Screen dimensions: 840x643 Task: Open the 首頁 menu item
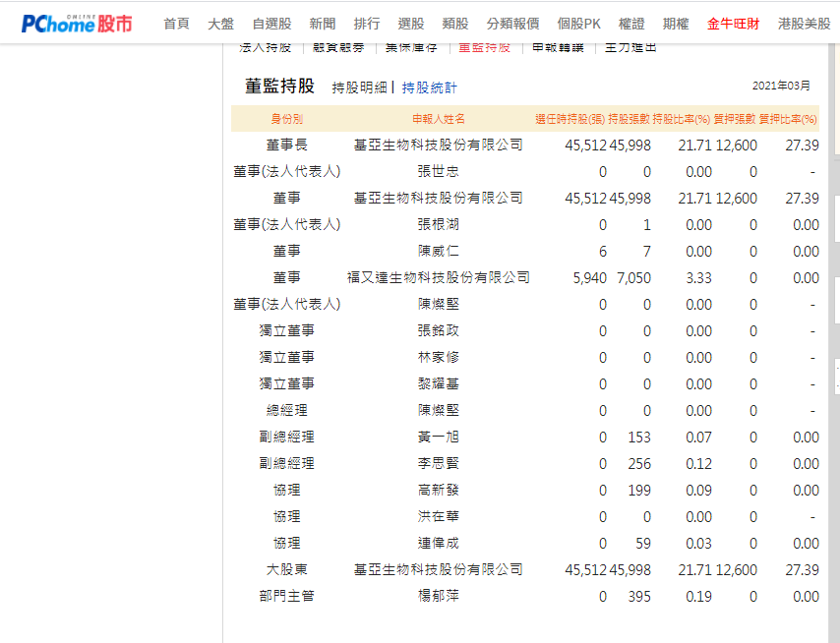point(176,24)
